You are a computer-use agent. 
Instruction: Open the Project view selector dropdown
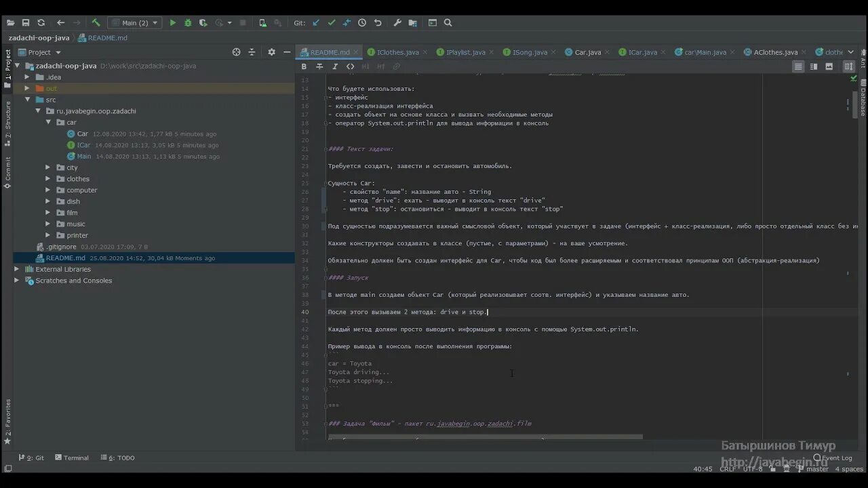pos(40,52)
